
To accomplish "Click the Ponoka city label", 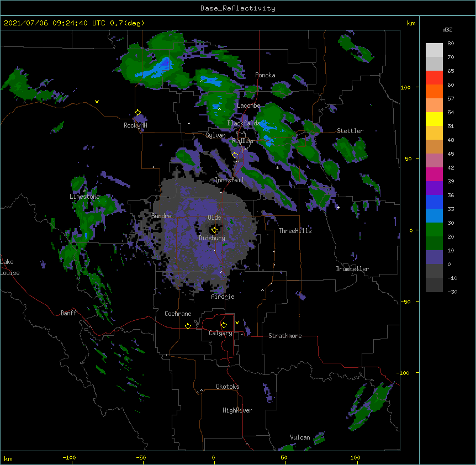I will [265, 75].
